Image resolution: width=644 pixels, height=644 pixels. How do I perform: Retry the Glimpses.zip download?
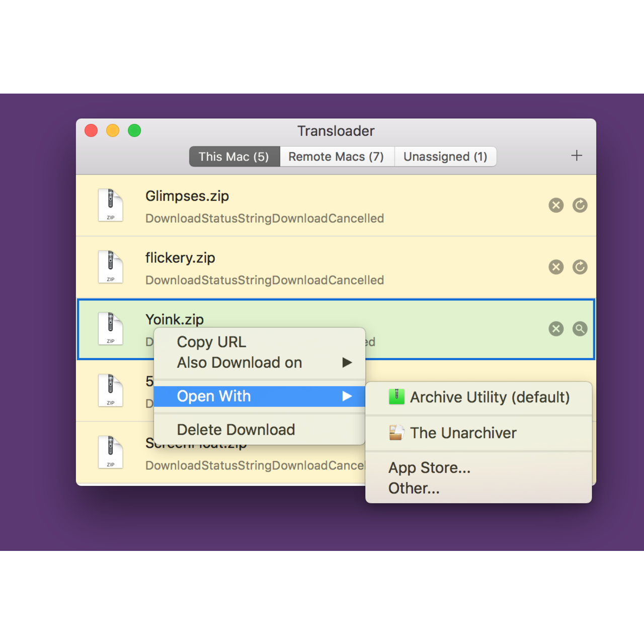(580, 205)
